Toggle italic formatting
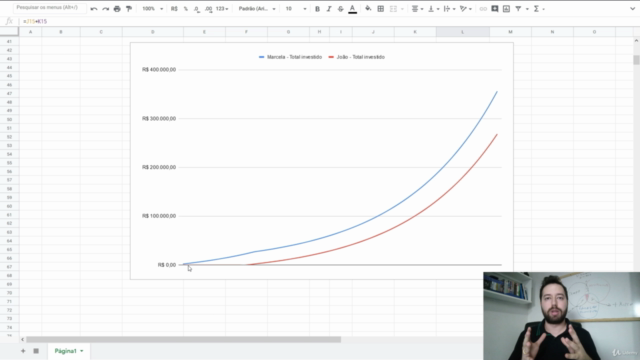This screenshot has width=640, height=360. [329, 9]
